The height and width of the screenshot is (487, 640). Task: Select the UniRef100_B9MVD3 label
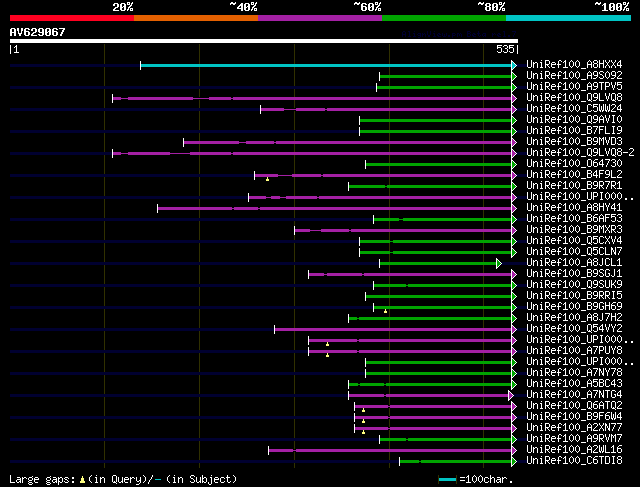point(574,142)
